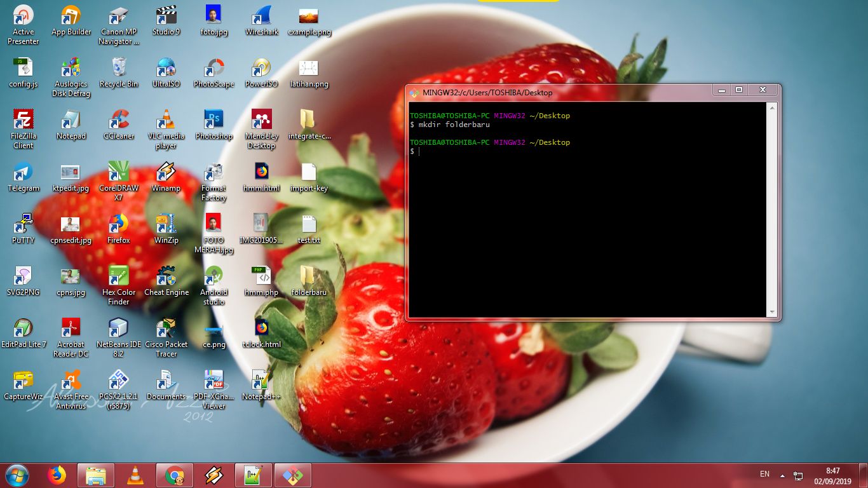Click the Cheat Engine desktop icon
Image resolution: width=868 pixels, height=488 pixels.
(x=166, y=281)
